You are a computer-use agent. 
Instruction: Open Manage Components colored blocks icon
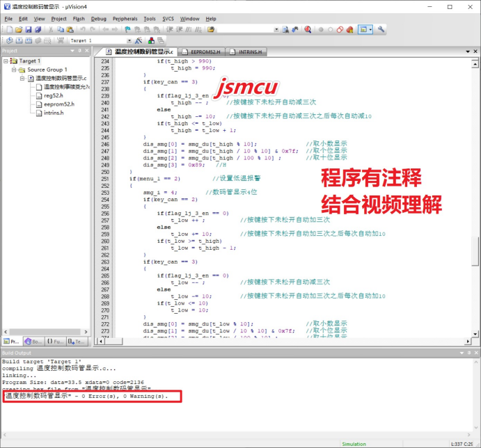tap(151, 40)
